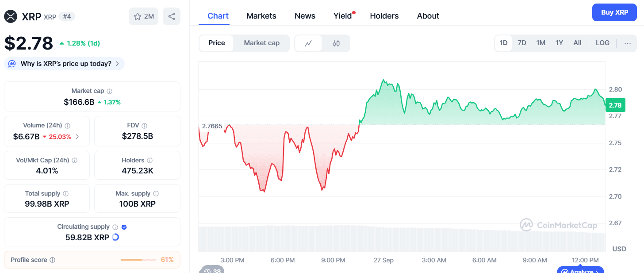644x273 pixels.
Task: Click the share icon button
Action: 172,16
